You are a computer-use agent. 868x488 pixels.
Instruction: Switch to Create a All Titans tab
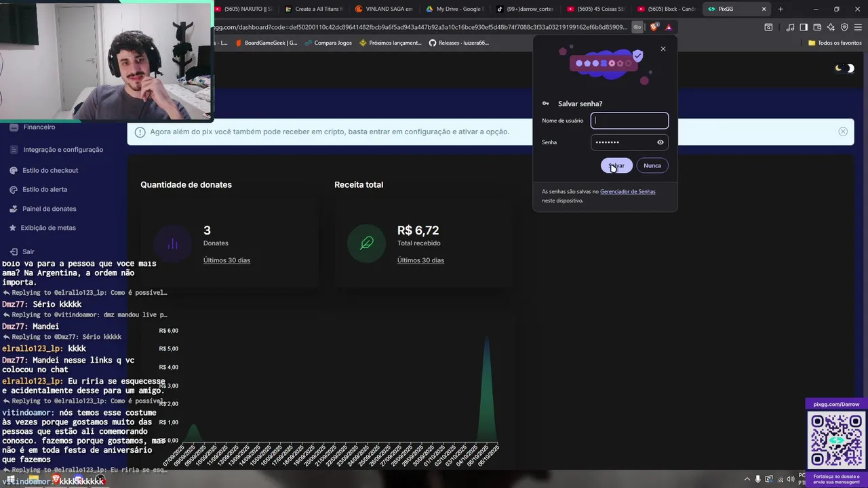click(314, 9)
